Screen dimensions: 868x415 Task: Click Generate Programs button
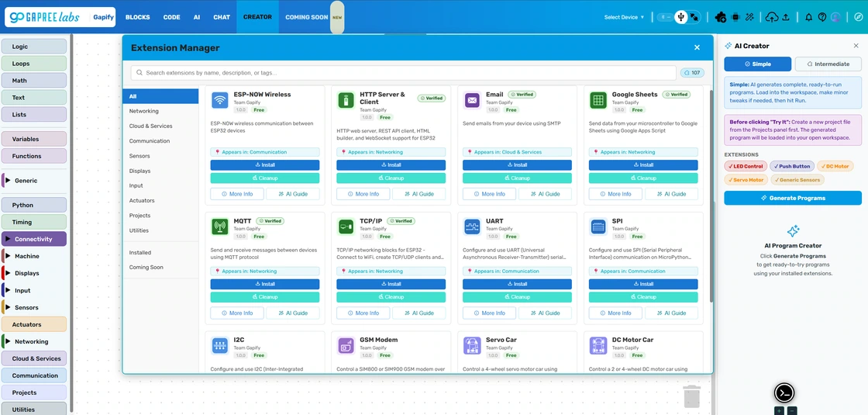[793, 198]
